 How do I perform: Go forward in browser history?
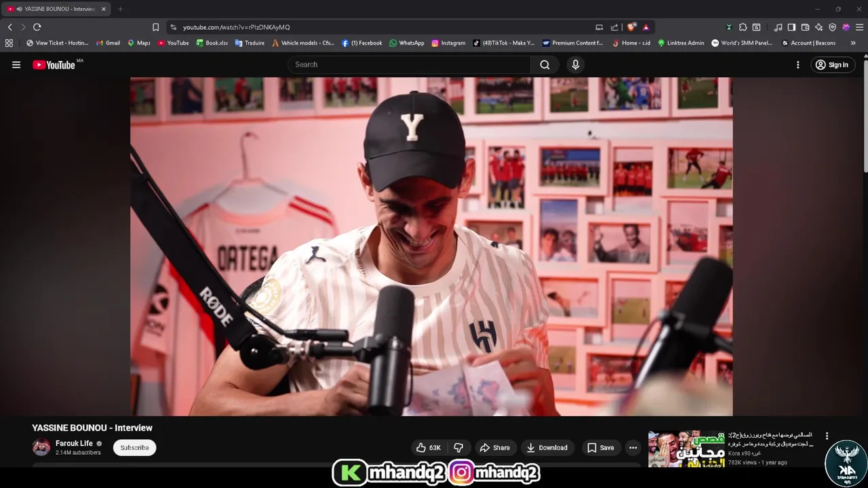pyautogui.click(x=23, y=27)
